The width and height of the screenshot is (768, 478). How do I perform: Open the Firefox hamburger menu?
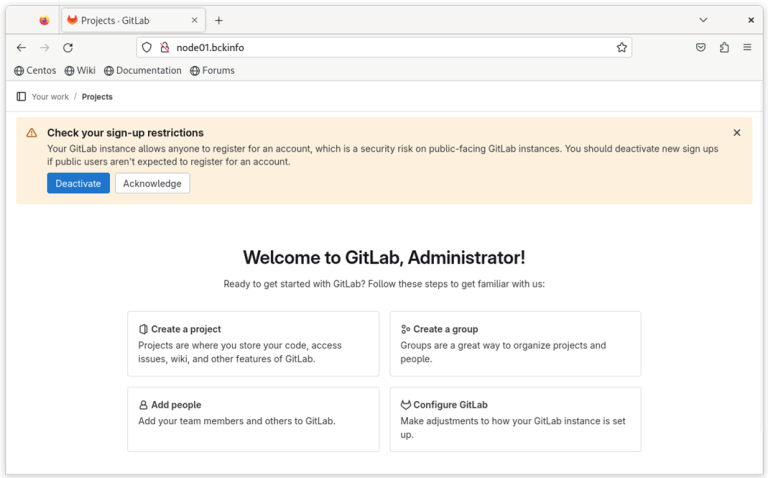[747, 48]
